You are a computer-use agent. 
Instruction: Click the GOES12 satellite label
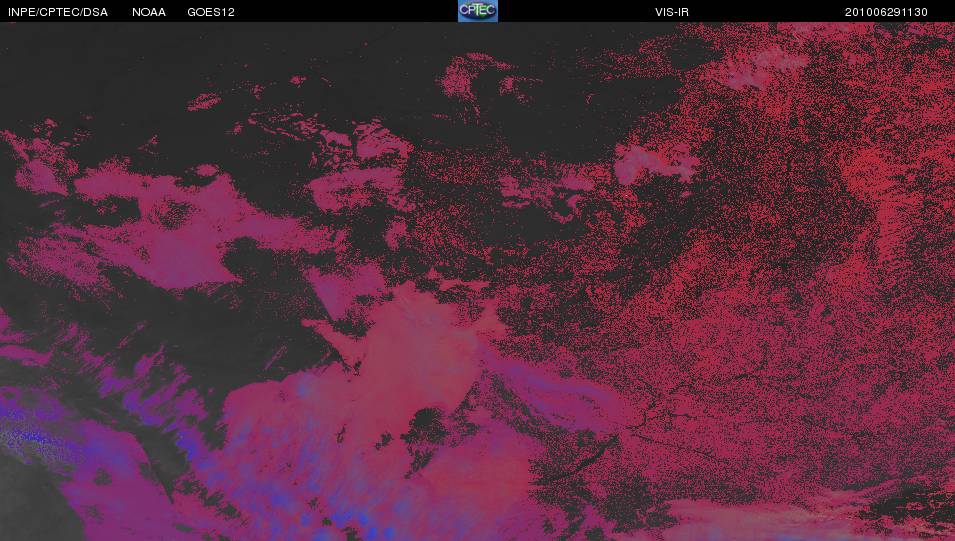211,12
